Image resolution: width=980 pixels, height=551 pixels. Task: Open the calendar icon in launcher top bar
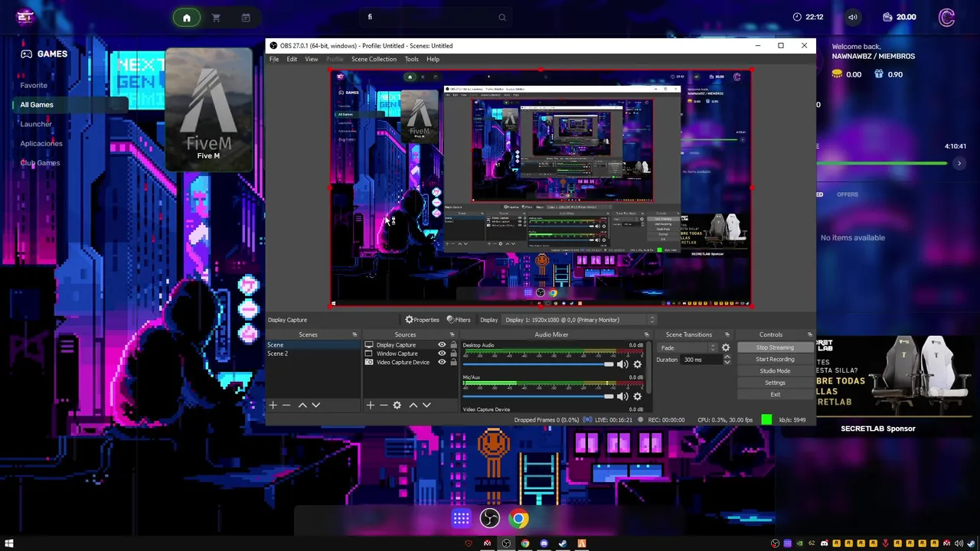click(x=246, y=18)
